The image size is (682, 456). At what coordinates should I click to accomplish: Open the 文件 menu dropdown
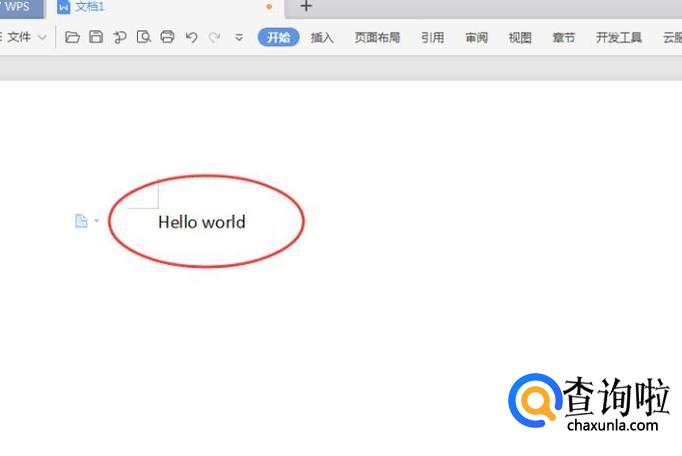point(26,38)
